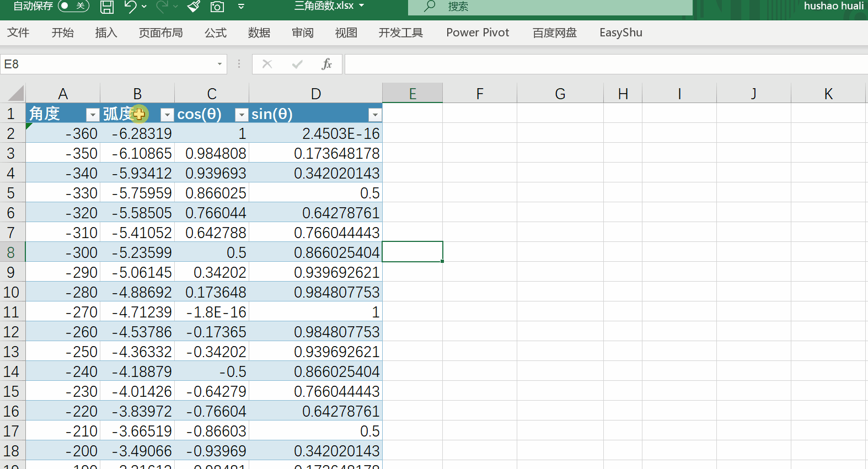Click cell containing -0.76604
Viewport: 868px width, 469px height.
(212, 411)
